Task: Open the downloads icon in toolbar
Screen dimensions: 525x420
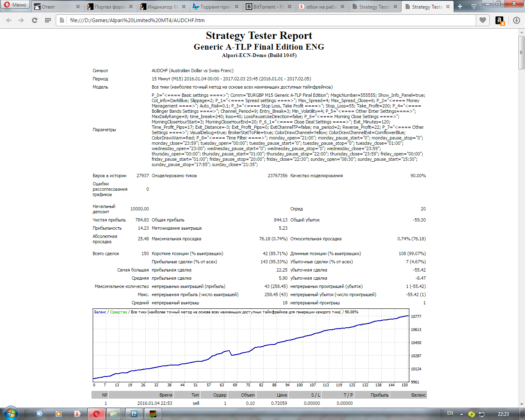Action: point(516,20)
